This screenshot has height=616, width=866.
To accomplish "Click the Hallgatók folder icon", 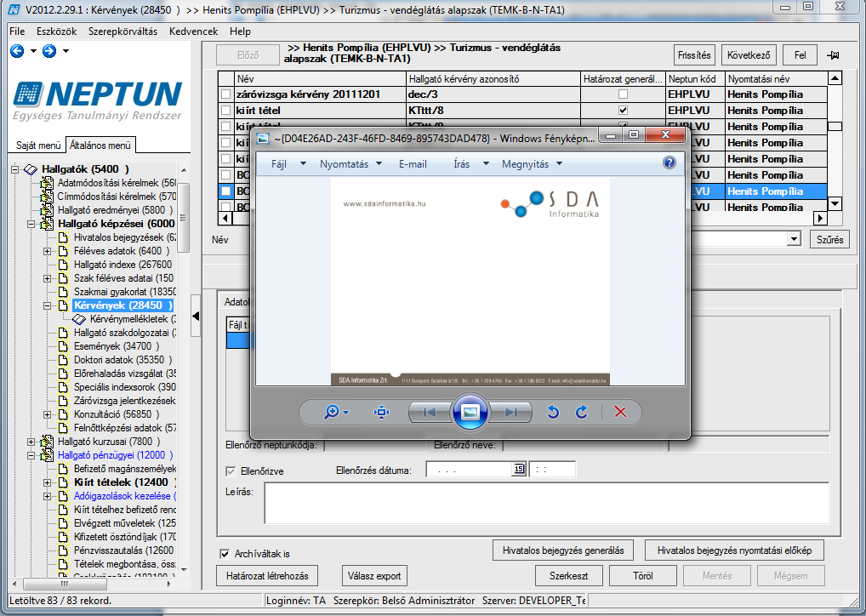I will coord(31,169).
